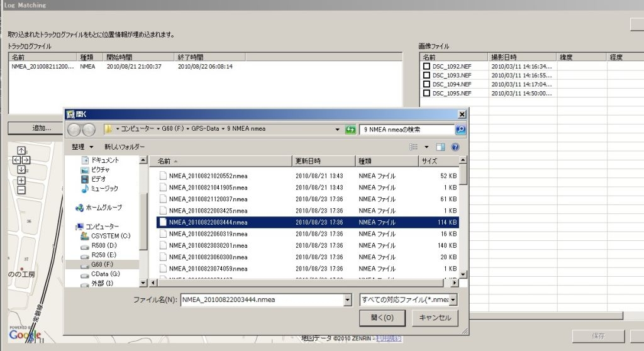Image resolution: width=644 pixels, height=351 pixels.
Task: Open the file type filter dropdown
Action: [x=452, y=300]
